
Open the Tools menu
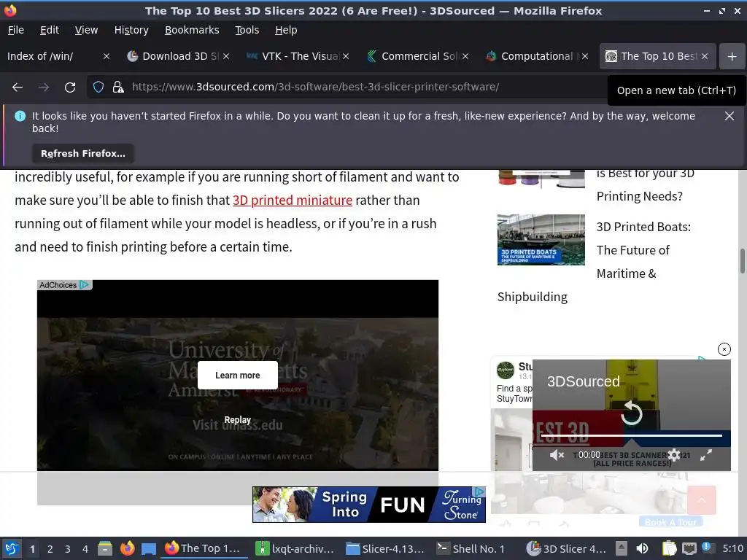247,30
